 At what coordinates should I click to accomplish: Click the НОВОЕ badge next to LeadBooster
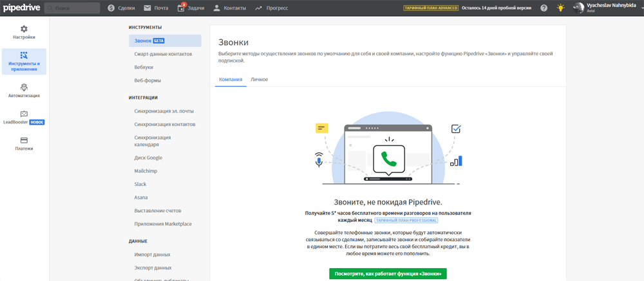37,122
